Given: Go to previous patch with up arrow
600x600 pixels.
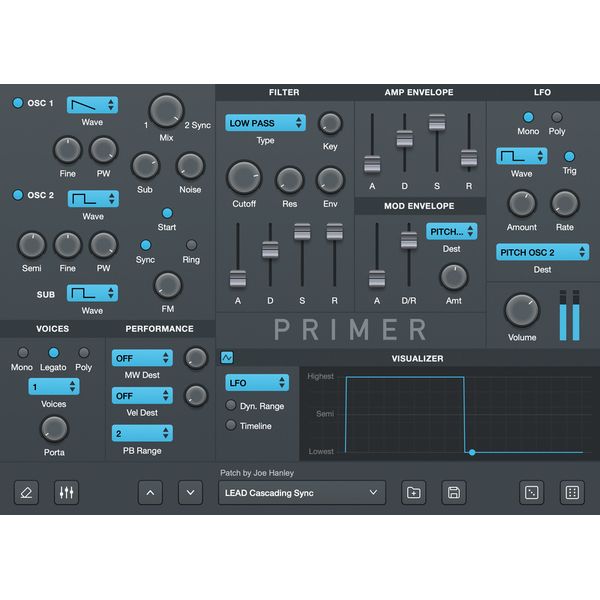Looking at the screenshot, I should tap(150, 492).
